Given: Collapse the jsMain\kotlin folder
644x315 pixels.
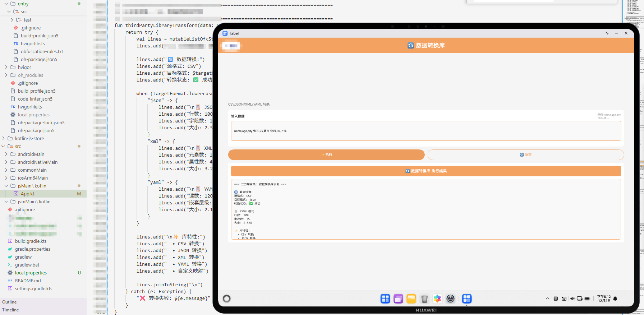Looking at the screenshot, I should point(6,186).
